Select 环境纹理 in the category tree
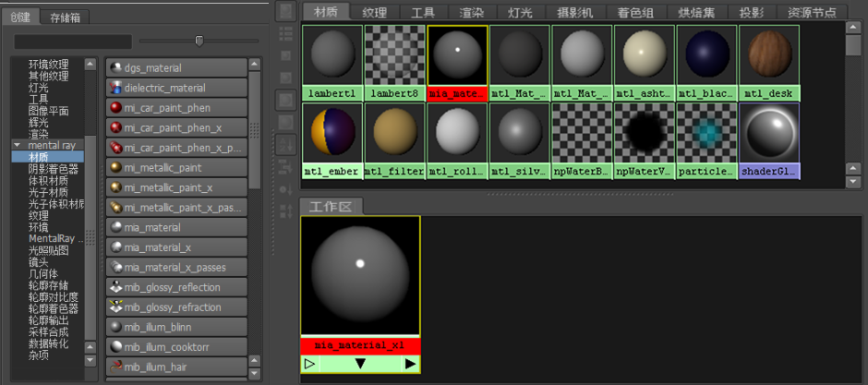The height and width of the screenshot is (385, 868). [48, 65]
